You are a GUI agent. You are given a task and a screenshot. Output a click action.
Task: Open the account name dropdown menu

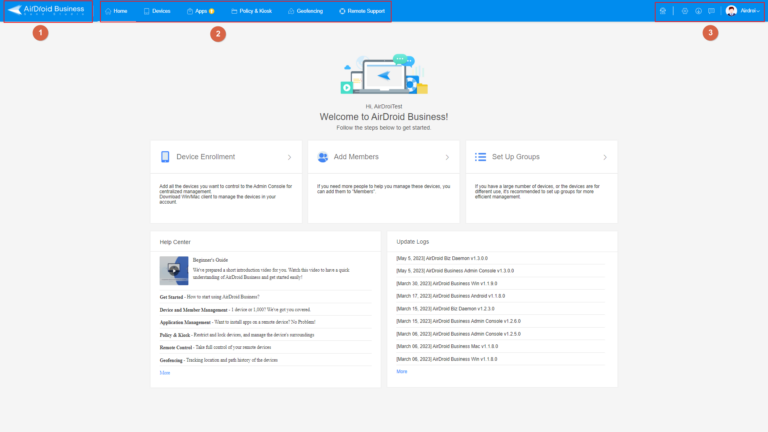(750, 10)
